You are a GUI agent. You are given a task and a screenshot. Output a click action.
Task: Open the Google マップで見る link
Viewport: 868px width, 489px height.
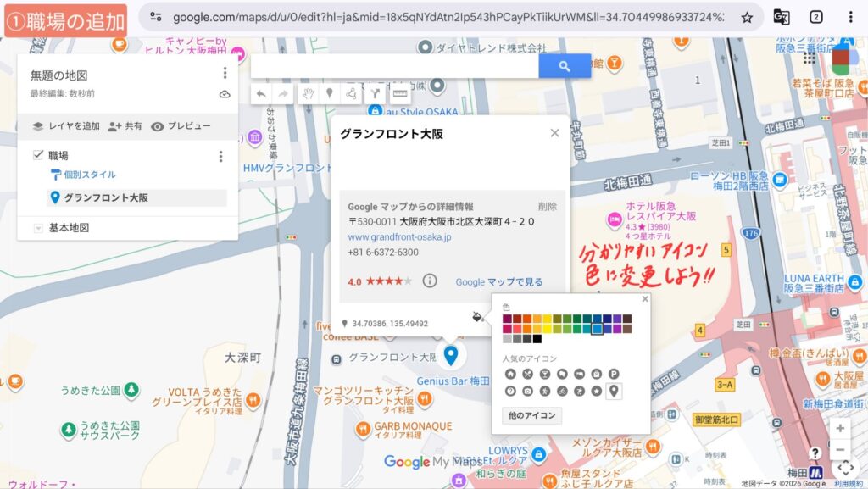pyautogui.click(x=498, y=282)
